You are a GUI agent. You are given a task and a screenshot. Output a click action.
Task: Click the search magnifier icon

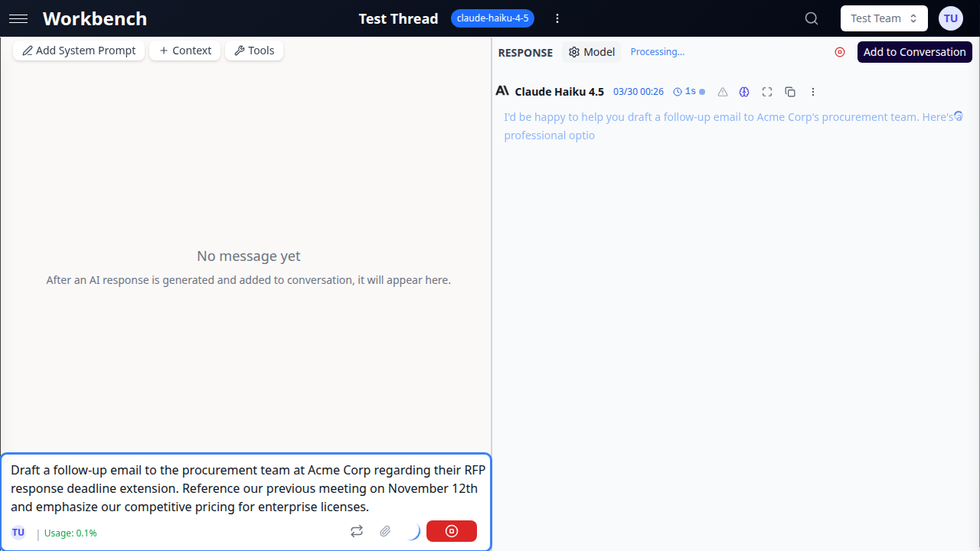pyautogui.click(x=812, y=18)
